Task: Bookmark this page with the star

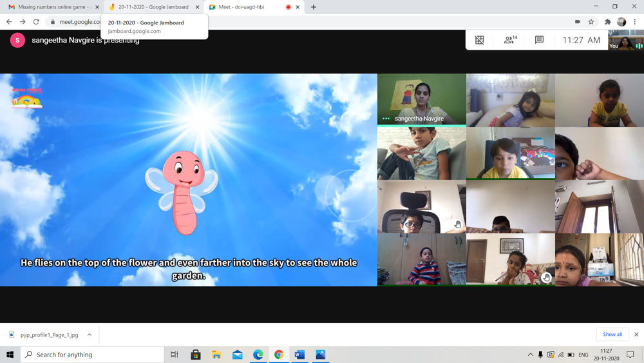Action: (x=591, y=22)
